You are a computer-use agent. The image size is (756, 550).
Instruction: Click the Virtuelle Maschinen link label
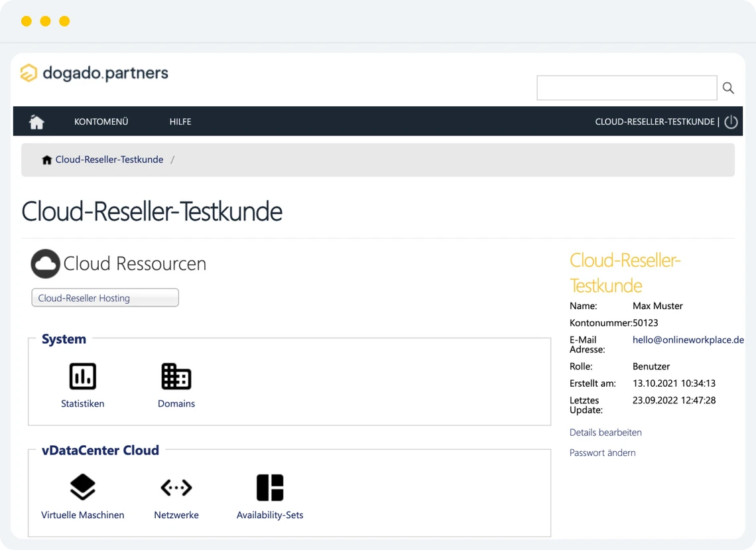[x=82, y=516]
